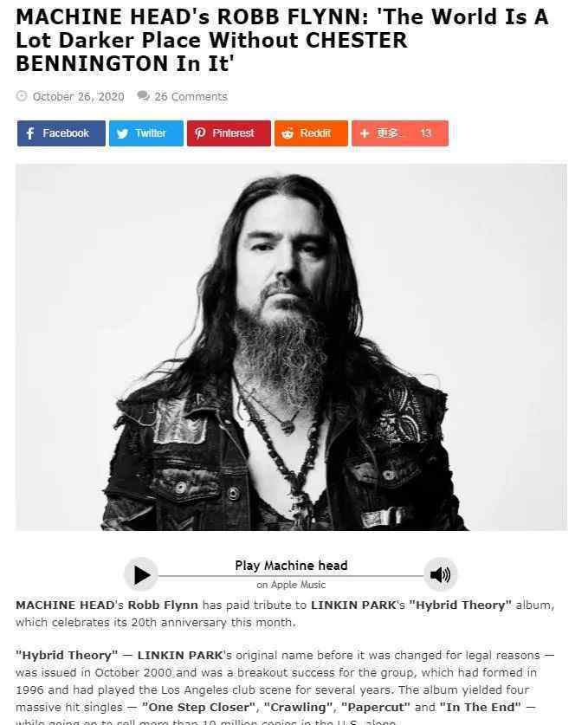The height and width of the screenshot is (725, 588).
Task: Click the Play Machine head label
Action: tap(291, 566)
